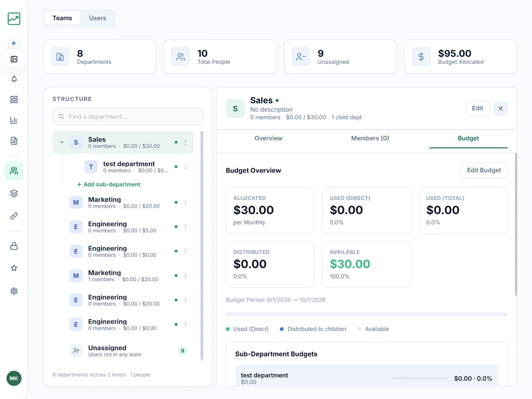
Task: Close the Sales detail panel
Action: 501,109
